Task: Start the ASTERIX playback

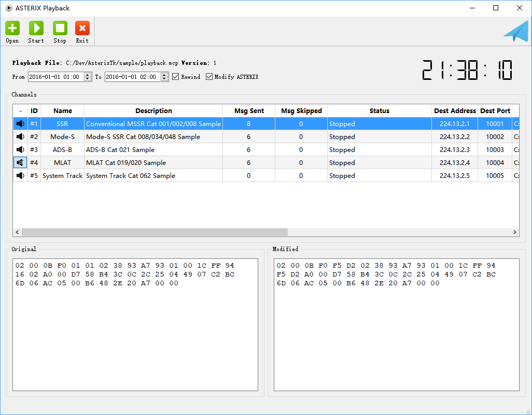Action: [x=36, y=32]
